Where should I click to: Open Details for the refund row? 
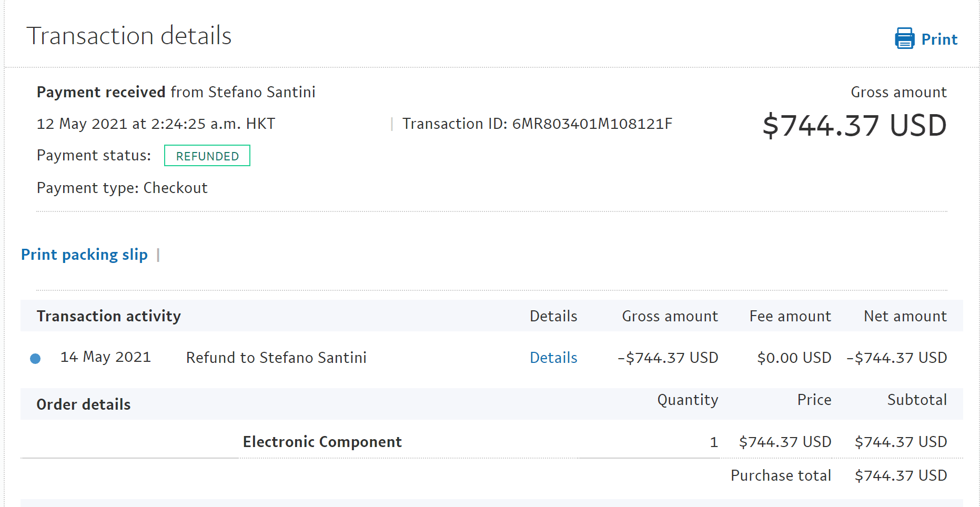[x=553, y=358]
